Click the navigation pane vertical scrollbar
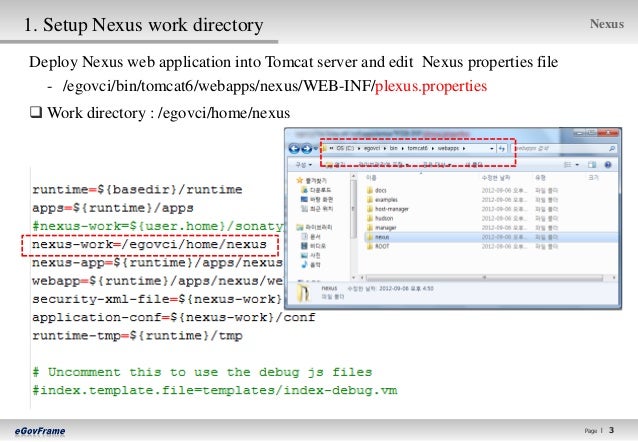The width and height of the screenshot is (638, 442). [x=354, y=210]
